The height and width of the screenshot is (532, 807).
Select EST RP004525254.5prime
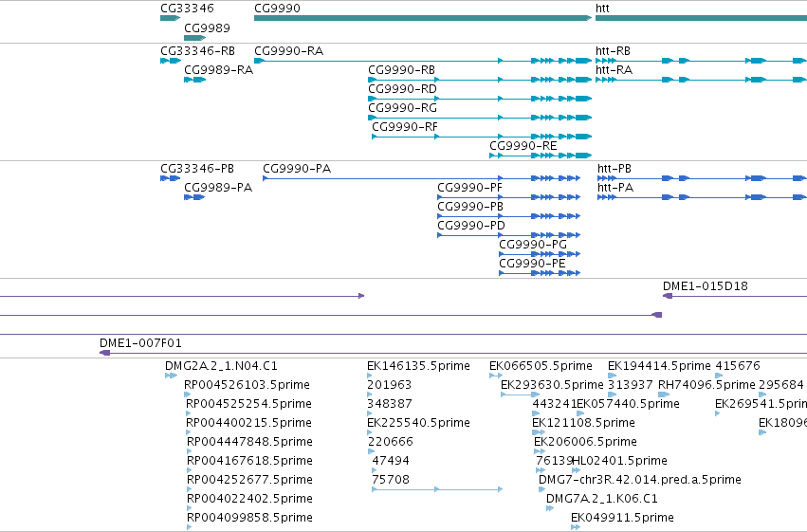tap(248, 404)
